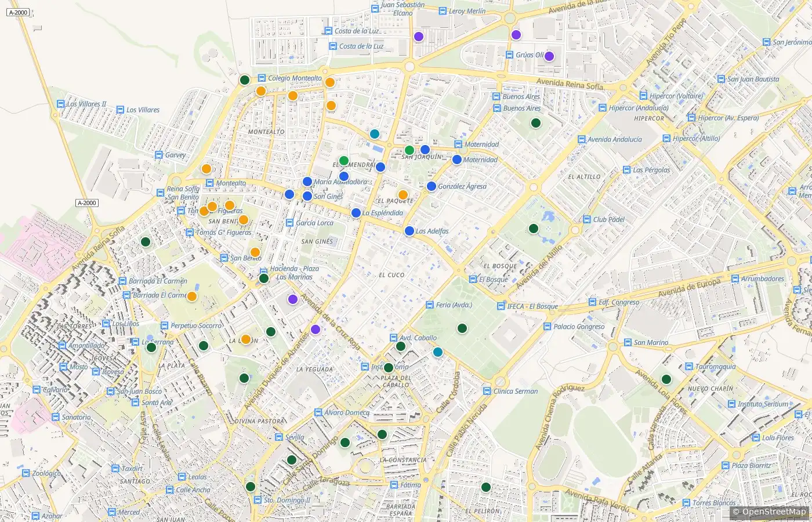Screen dimensions: 812x522
Task: Click the San Juan Bautista bus stop icon
Action: pos(721,79)
